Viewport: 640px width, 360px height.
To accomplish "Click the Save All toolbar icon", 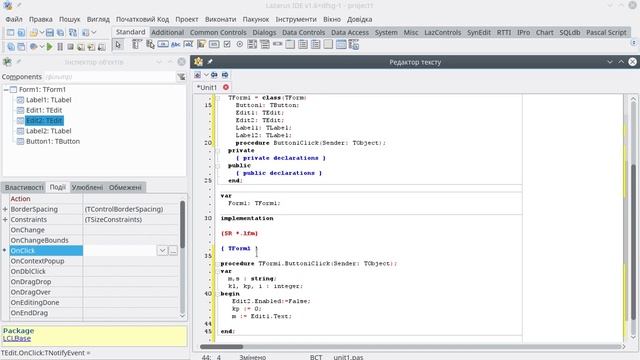I will (60, 33).
